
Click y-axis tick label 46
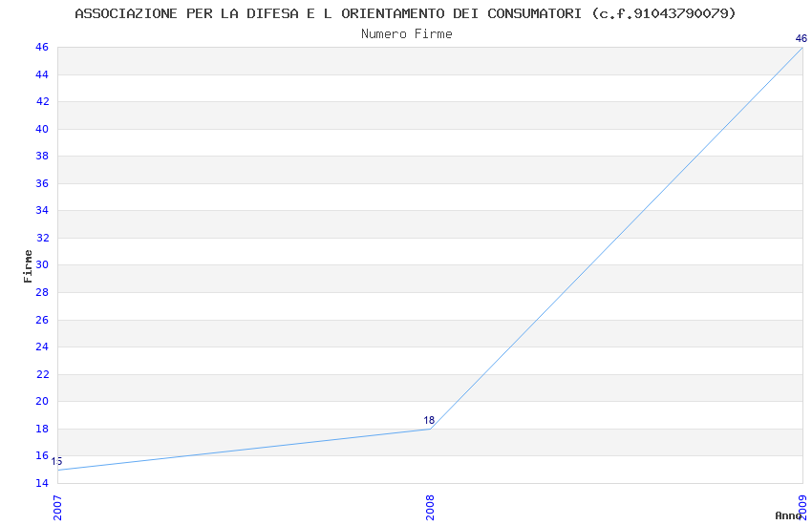(x=42, y=47)
